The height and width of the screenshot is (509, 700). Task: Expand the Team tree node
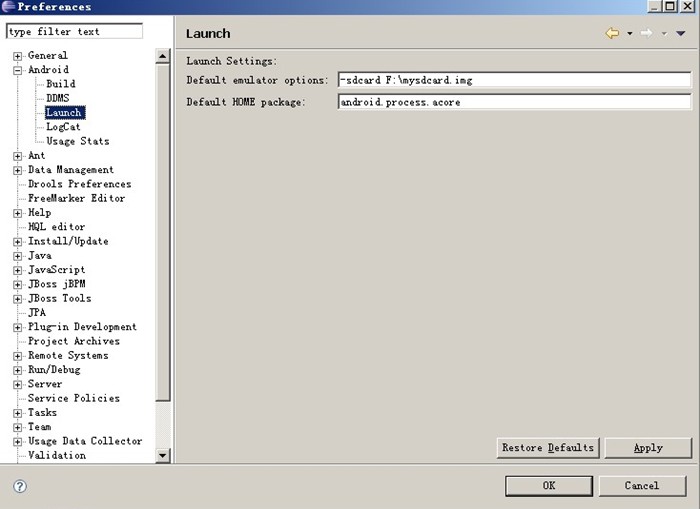[x=17, y=428]
